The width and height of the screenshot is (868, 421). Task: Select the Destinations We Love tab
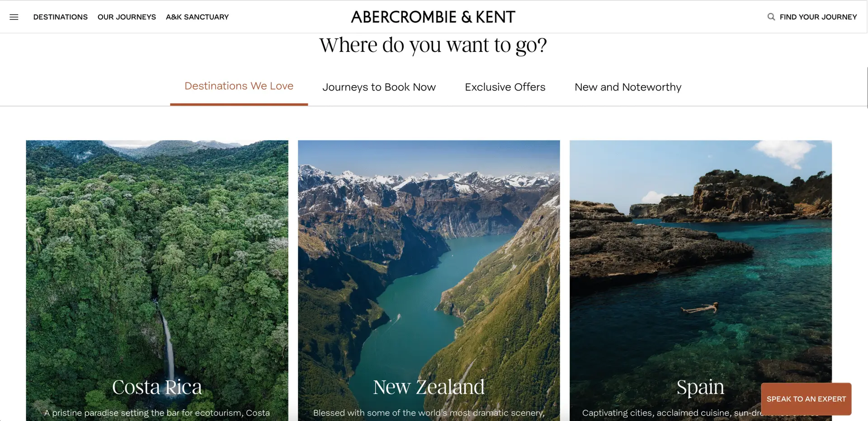click(x=239, y=86)
